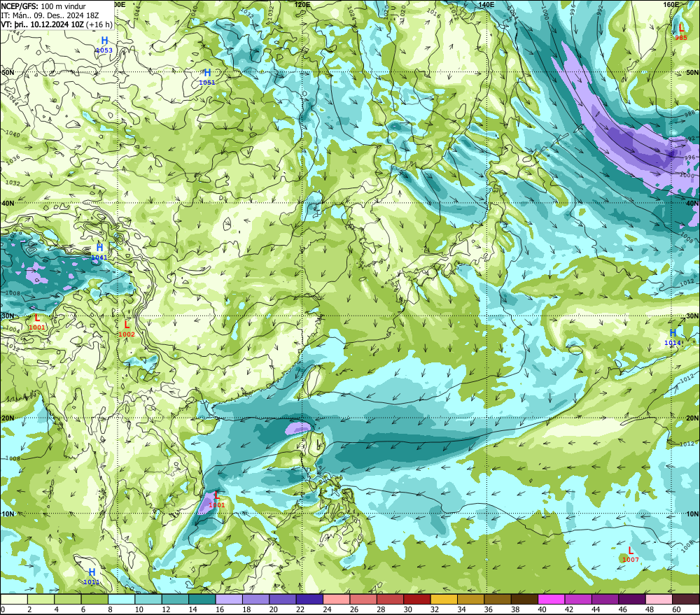Click the H 1051 high pressure marker
Screen dimensions: 700x615
(207, 77)
